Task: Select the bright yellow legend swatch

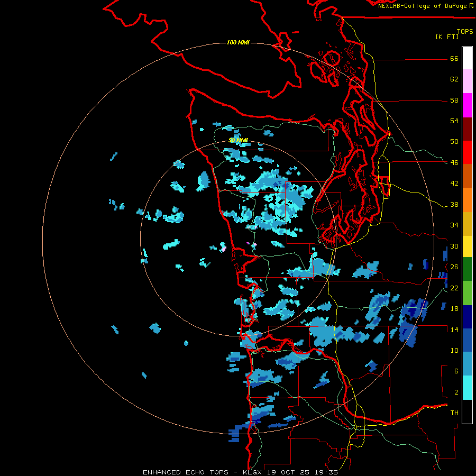Action: (467, 246)
